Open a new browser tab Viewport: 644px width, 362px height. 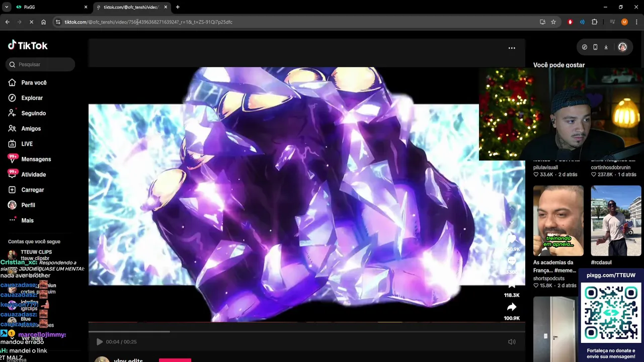pyautogui.click(x=178, y=7)
